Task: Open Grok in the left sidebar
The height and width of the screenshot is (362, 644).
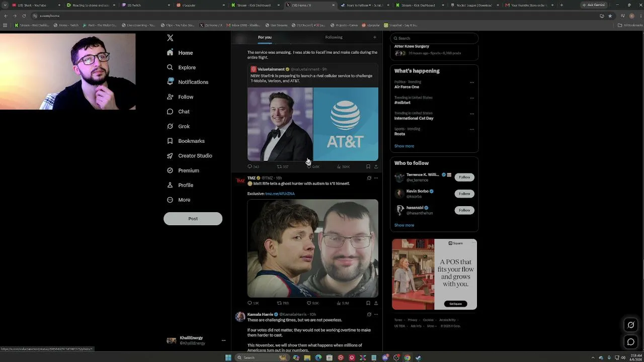Action: [178, 126]
